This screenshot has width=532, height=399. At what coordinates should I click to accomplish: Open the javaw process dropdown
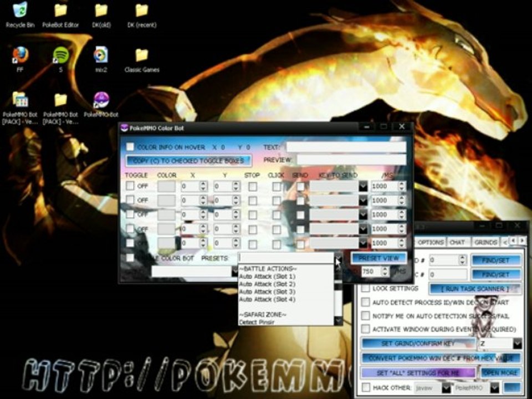446,387
